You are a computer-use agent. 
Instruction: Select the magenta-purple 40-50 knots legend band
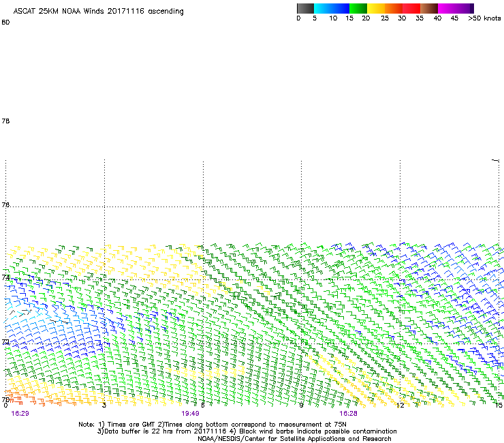[x=456, y=8]
